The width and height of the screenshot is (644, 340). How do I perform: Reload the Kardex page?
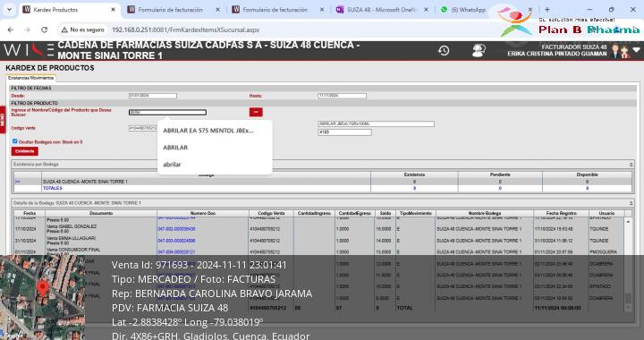(x=44, y=30)
